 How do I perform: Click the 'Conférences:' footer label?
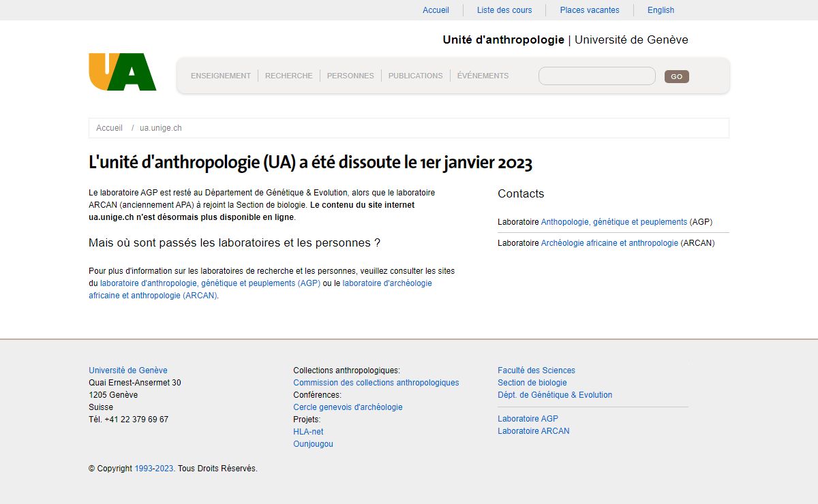(x=317, y=395)
